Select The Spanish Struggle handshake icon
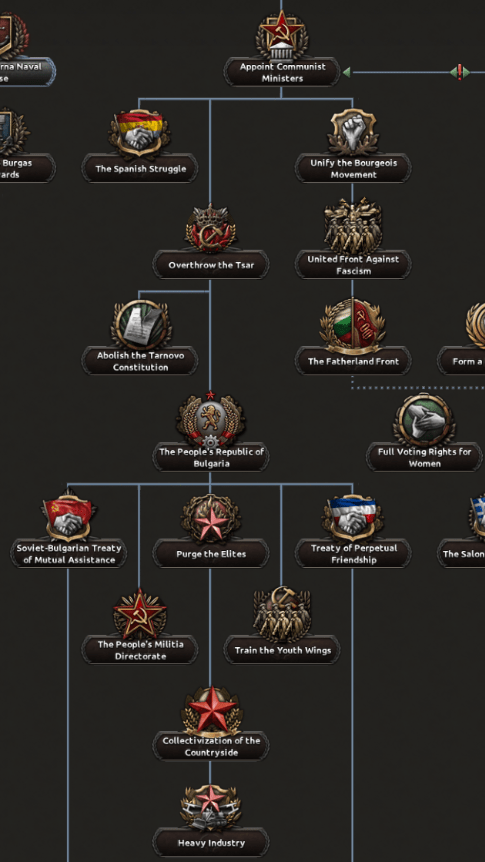The width and height of the screenshot is (485, 862). point(139,132)
